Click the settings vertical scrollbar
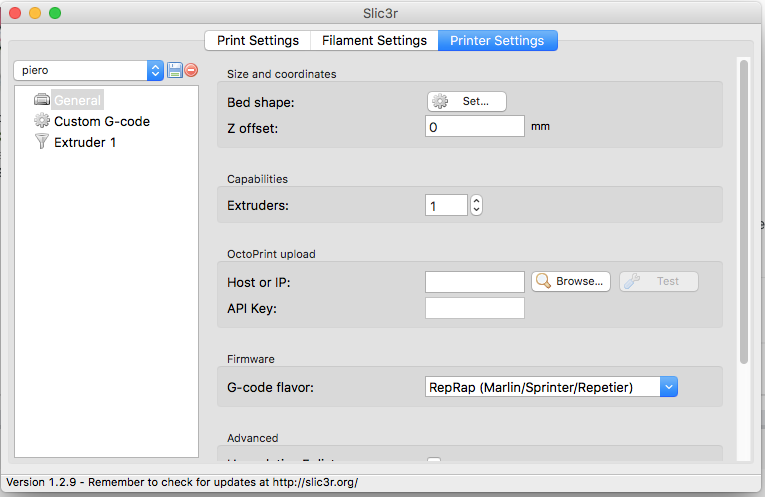Screen dimensions: 765x497 point(744,212)
